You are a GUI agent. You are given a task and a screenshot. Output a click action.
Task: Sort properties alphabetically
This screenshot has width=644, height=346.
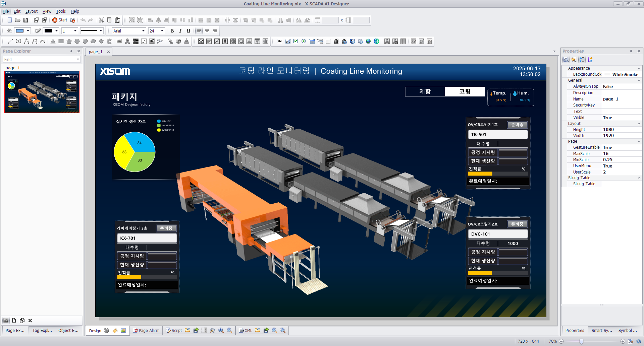tap(590, 60)
